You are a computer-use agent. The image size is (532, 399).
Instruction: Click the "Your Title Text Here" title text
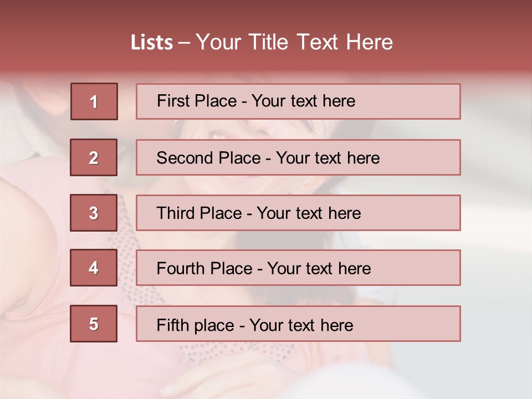tap(294, 42)
